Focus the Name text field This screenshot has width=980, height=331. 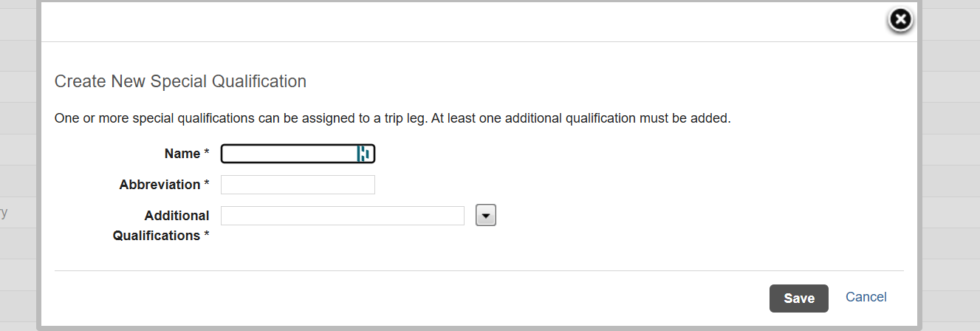[298, 154]
